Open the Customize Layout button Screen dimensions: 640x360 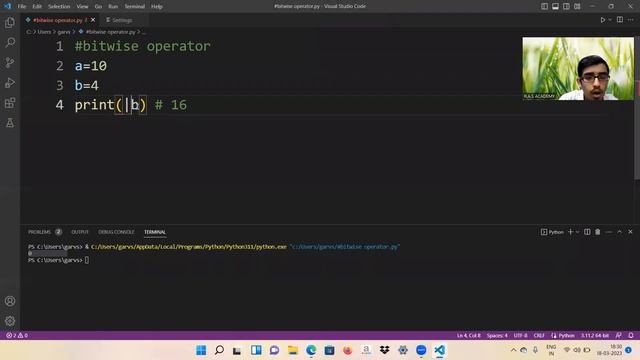point(577,6)
